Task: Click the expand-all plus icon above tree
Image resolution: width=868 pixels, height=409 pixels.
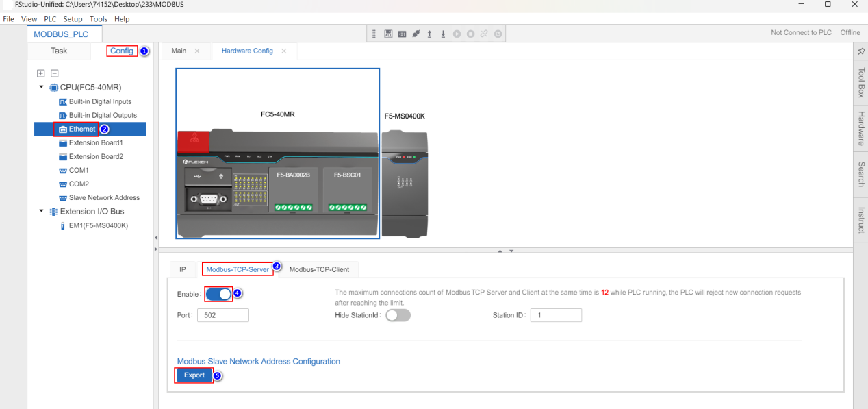Action: (x=40, y=73)
